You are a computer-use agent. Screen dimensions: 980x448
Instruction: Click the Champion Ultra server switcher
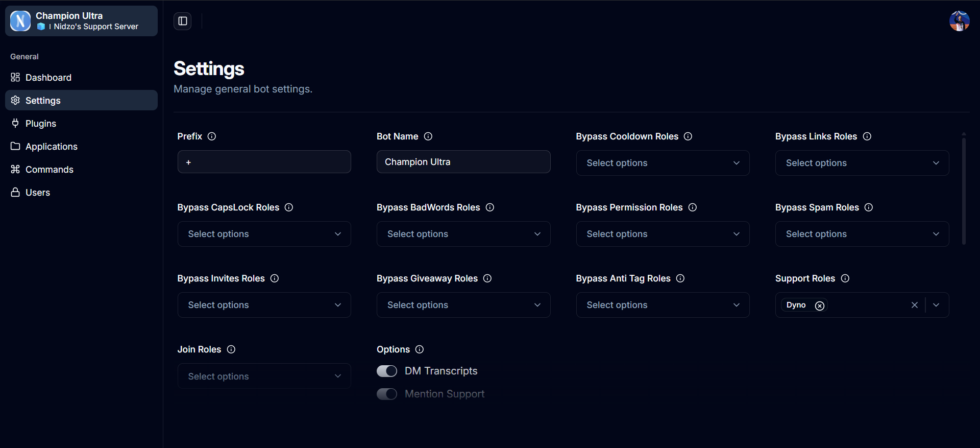click(81, 21)
